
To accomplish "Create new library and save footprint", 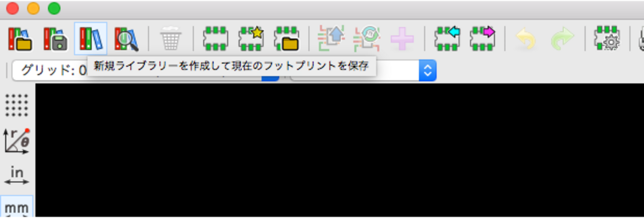I will pyautogui.click(x=91, y=39).
